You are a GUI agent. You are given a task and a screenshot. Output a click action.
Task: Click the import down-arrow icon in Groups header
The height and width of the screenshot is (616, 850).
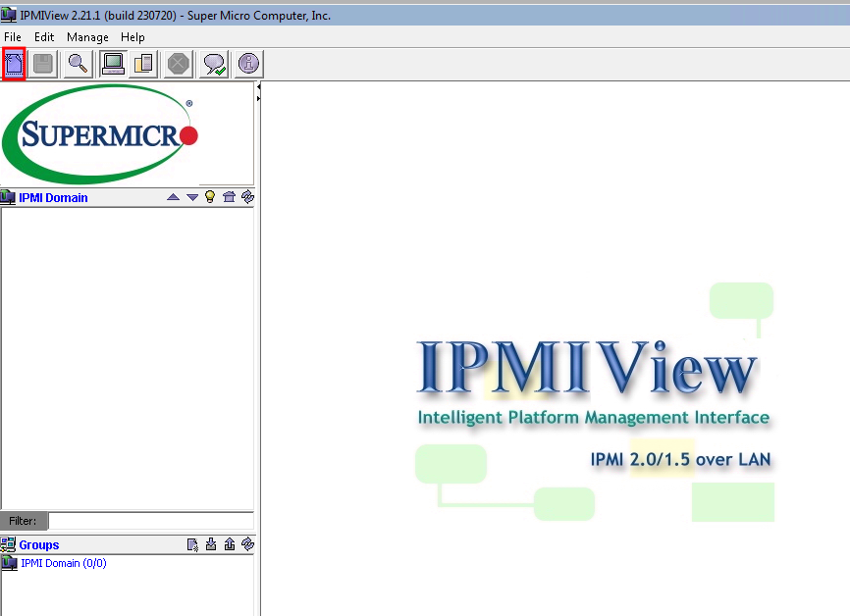pyautogui.click(x=211, y=544)
